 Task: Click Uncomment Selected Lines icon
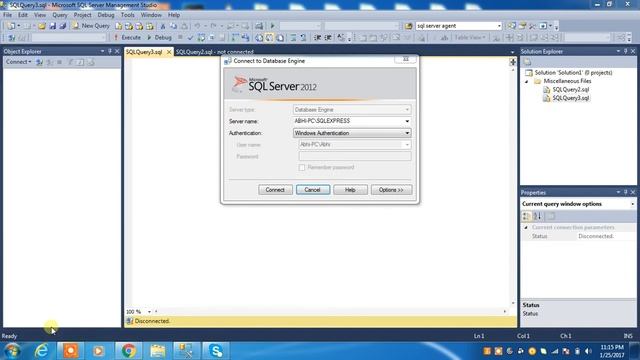click(303, 38)
